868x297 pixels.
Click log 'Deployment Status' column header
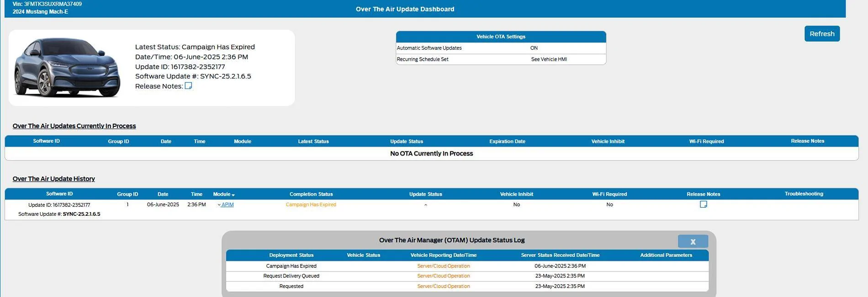click(x=291, y=255)
